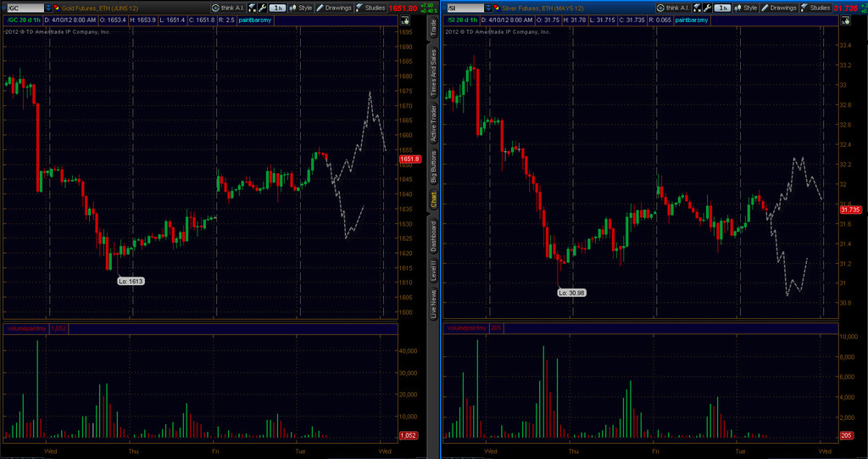The width and height of the screenshot is (868, 459).
Task: Click the 1651.80 last price in Gold header
Action: tap(403, 8)
